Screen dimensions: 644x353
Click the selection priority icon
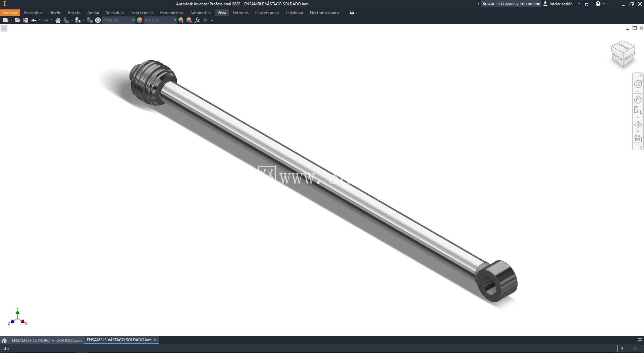[78, 20]
